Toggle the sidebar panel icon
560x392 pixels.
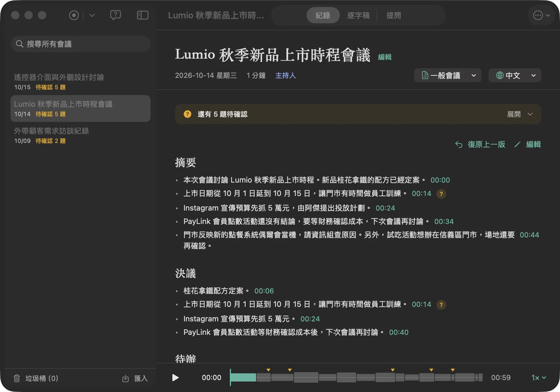143,15
